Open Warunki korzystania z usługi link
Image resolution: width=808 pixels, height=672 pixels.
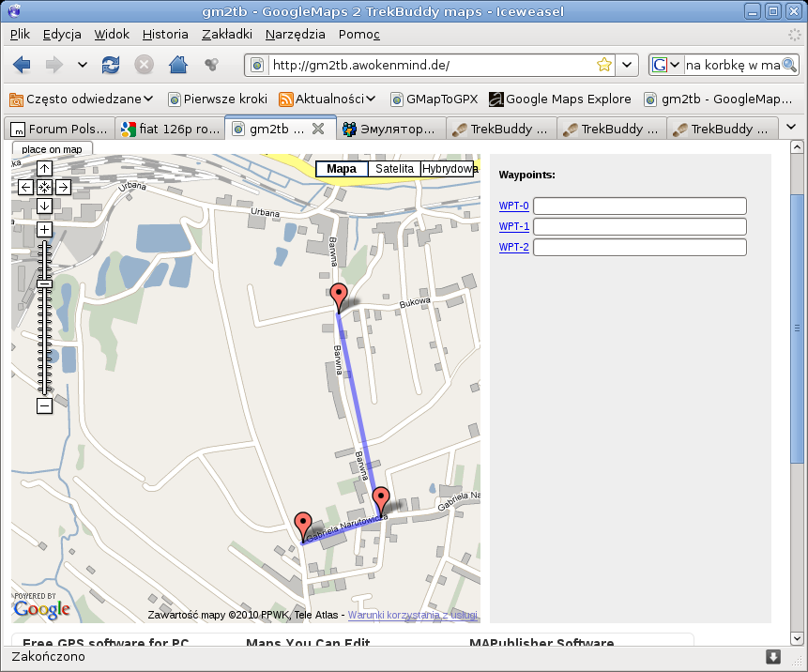413,615
